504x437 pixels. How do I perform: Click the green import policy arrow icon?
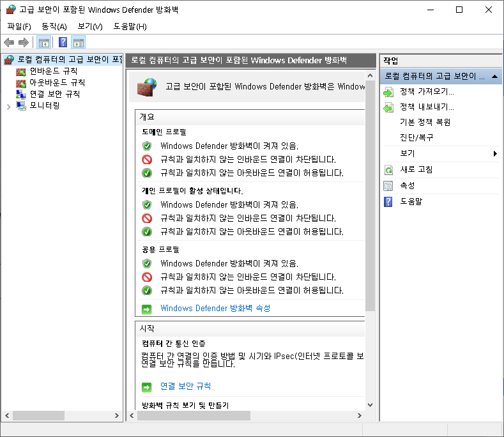click(x=388, y=92)
